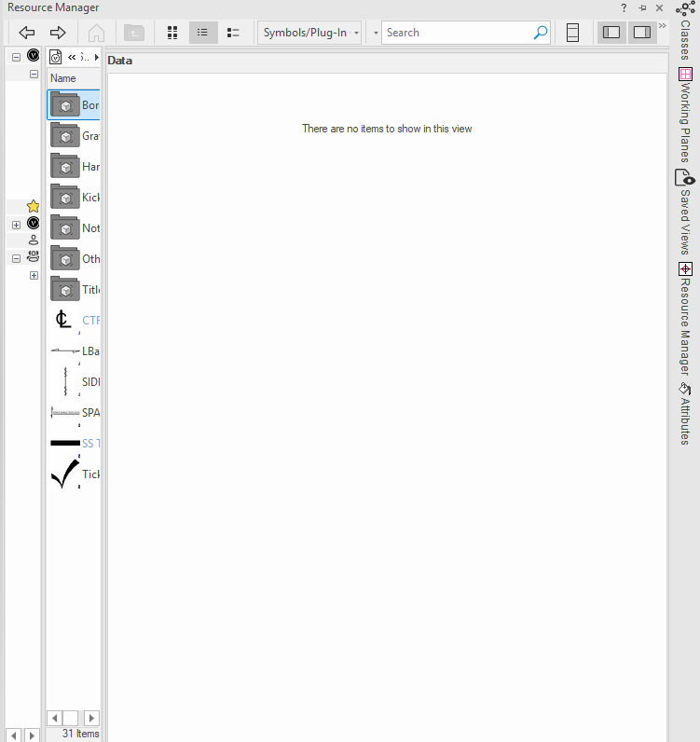Click the back navigation arrow
This screenshot has width=700, height=742.
(27, 33)
